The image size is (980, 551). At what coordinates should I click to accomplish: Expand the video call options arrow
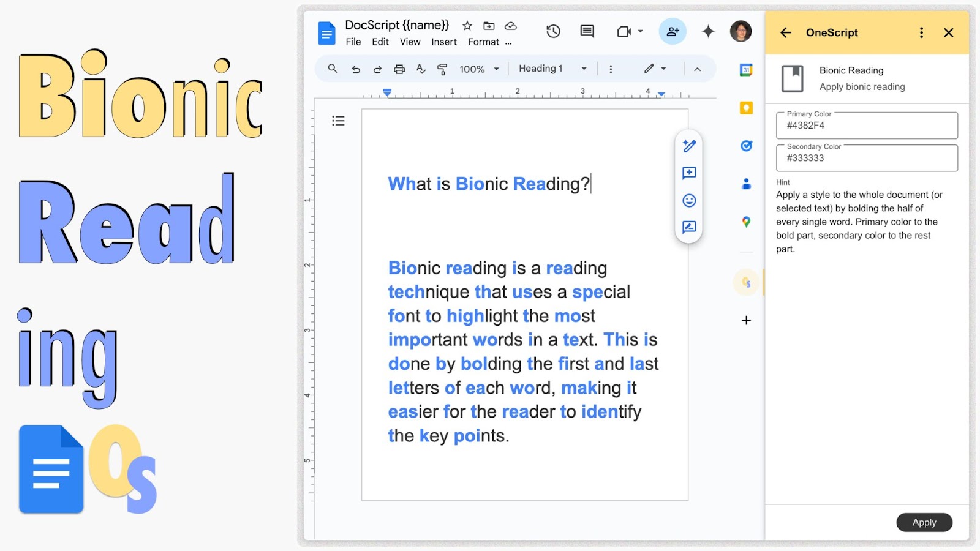tap(641, 31)
